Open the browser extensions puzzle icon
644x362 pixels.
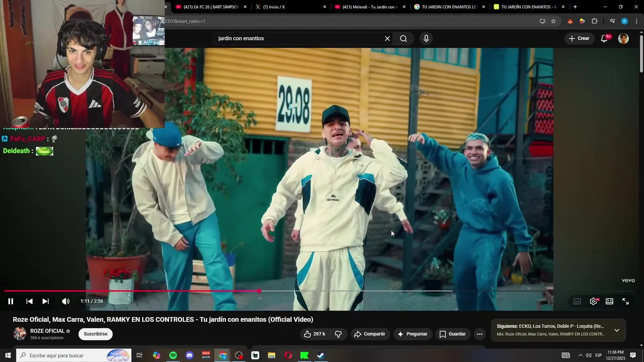click(x=595, y=21)
